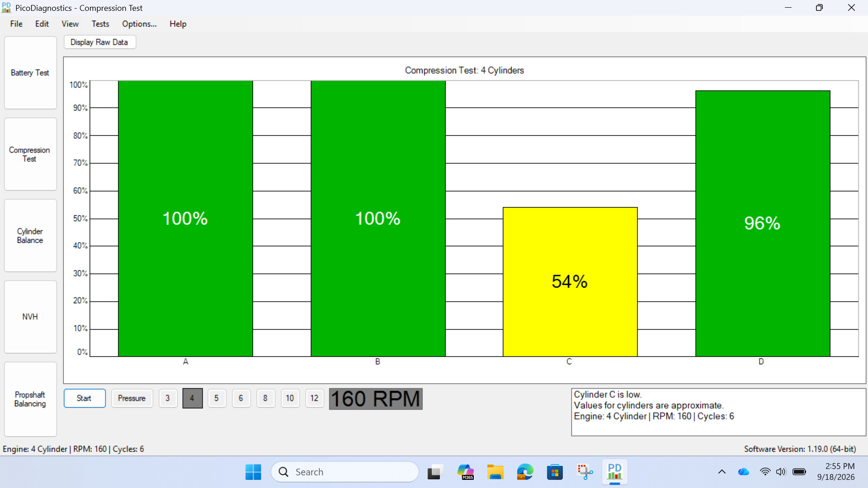Open Propshaft Balancing panel
The width and height of the screenshot is (868, 488).
[30, 399]
